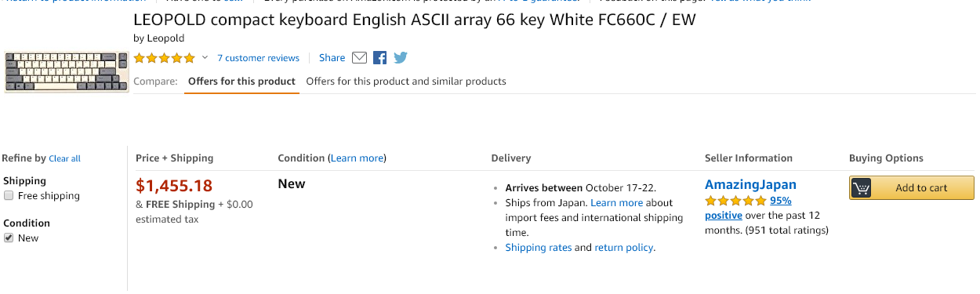Viewport: 980px width, 294px height.
Task: Expand star rating breakdown chevron
Action: point(205,57)
